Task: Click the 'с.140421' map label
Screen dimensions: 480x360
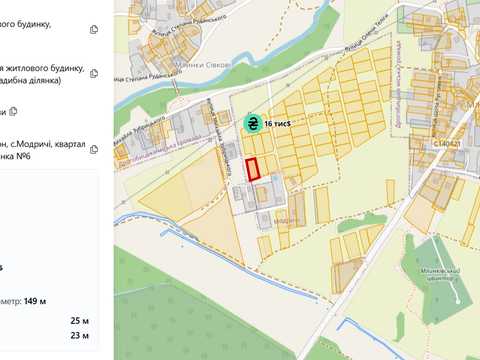Action: [447, 144]
